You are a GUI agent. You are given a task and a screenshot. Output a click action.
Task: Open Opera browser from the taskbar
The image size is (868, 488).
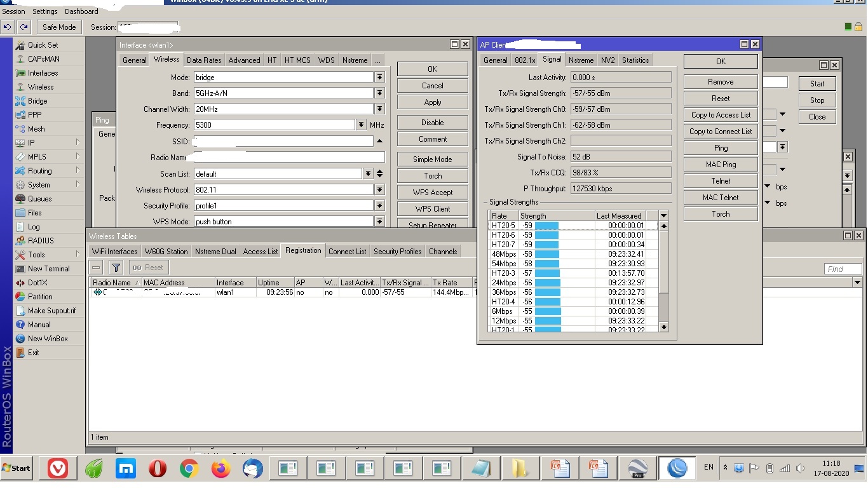pos(158,469)
